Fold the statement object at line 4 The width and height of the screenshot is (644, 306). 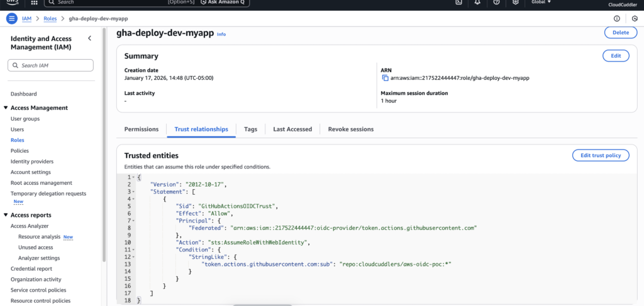click(134, 199)
